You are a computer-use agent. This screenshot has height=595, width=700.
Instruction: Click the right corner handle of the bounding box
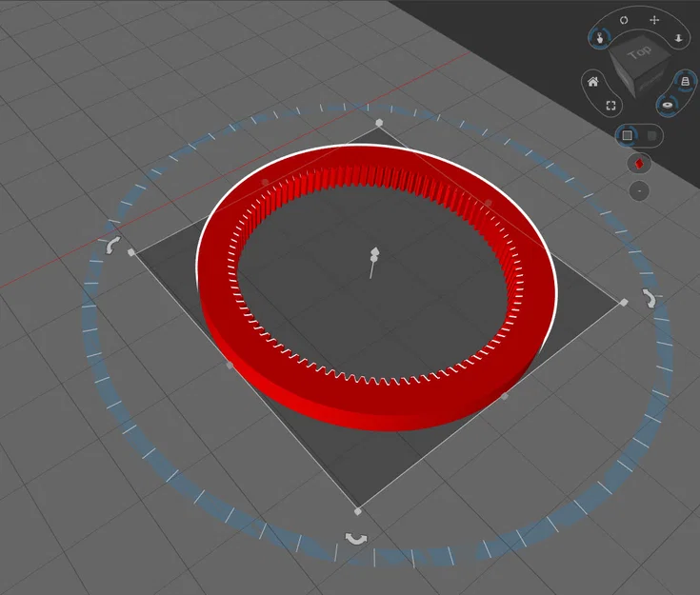624,303
